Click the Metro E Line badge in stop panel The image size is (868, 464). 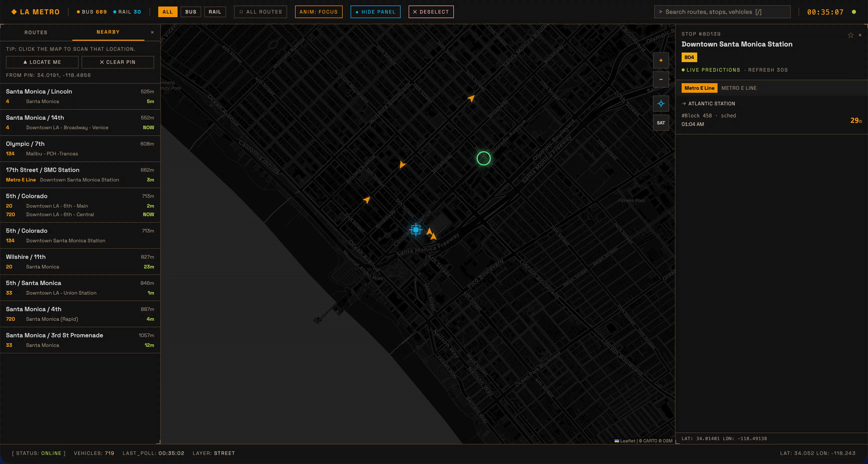tap(699, 88)
